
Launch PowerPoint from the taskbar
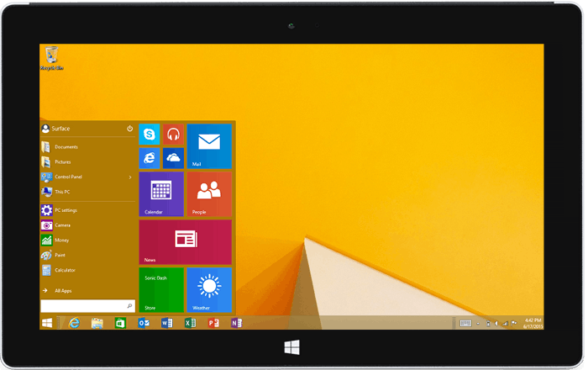click(213, 323)
